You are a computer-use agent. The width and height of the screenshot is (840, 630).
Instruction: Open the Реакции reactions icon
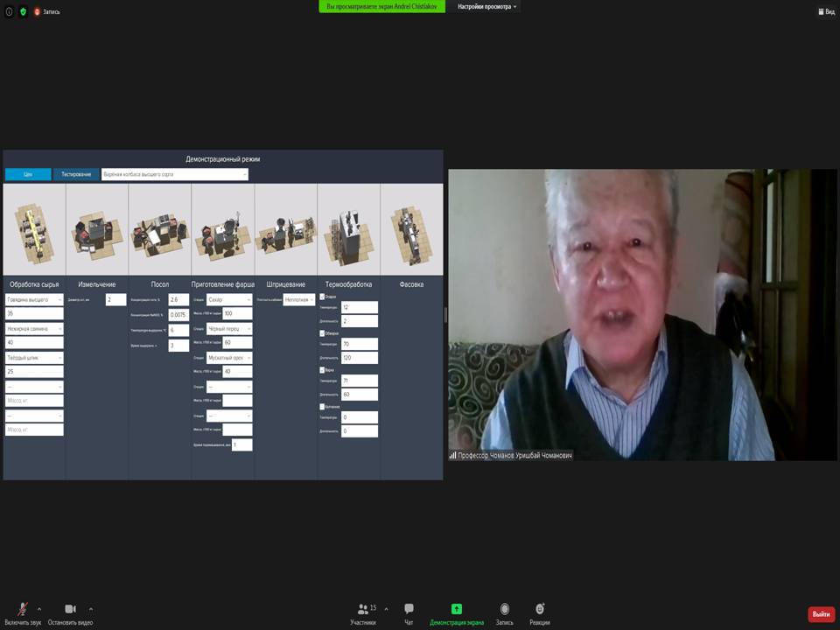pos(540,609)
